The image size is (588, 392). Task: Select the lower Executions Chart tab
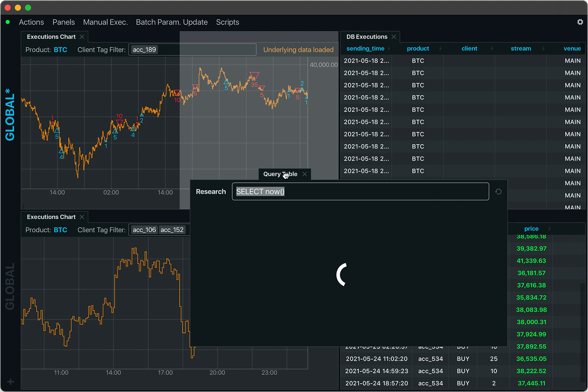pos(51,217)
